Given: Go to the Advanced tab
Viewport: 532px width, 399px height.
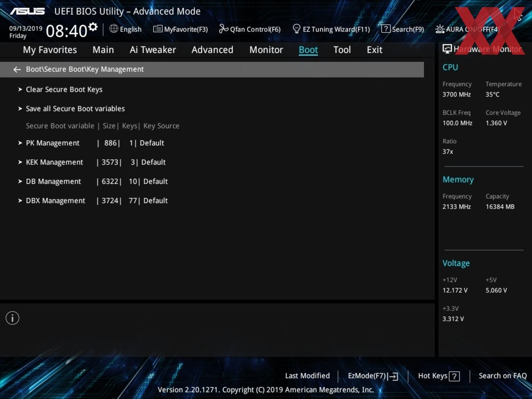Looking at the screenshot, I should (x=212, y=50).
